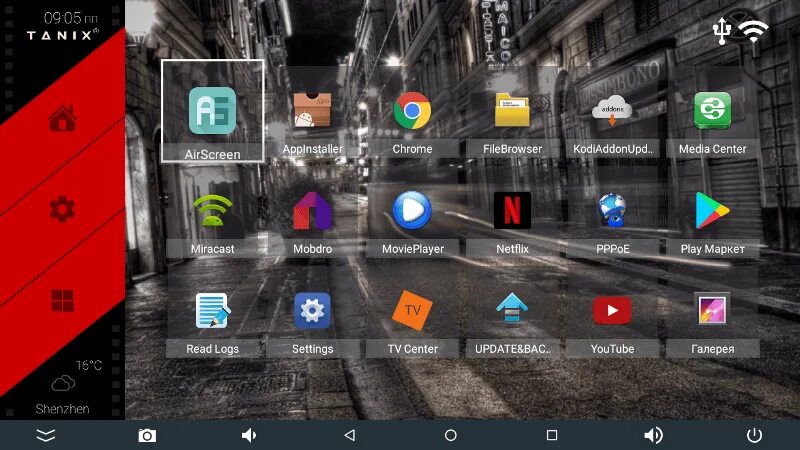Open the PPPoE app
The width and height of the screenshot is (800, 450).
coord(612,210)
